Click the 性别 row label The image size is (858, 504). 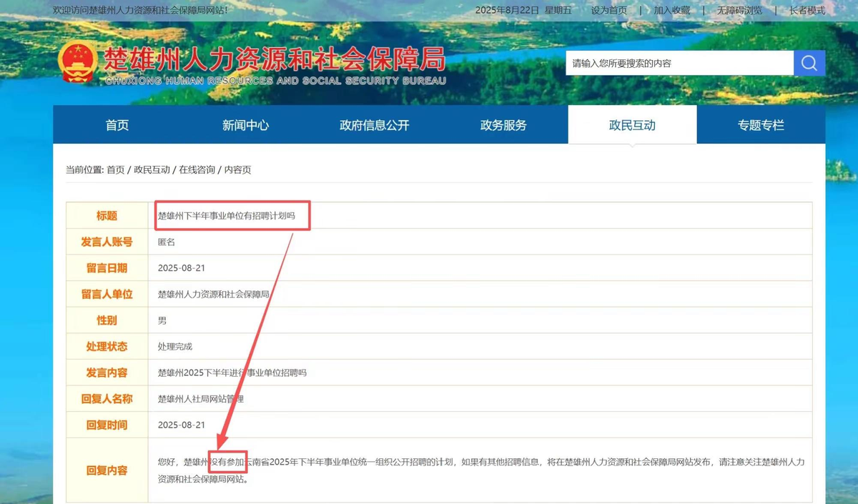pyautogui.click(x=107, y=320)
